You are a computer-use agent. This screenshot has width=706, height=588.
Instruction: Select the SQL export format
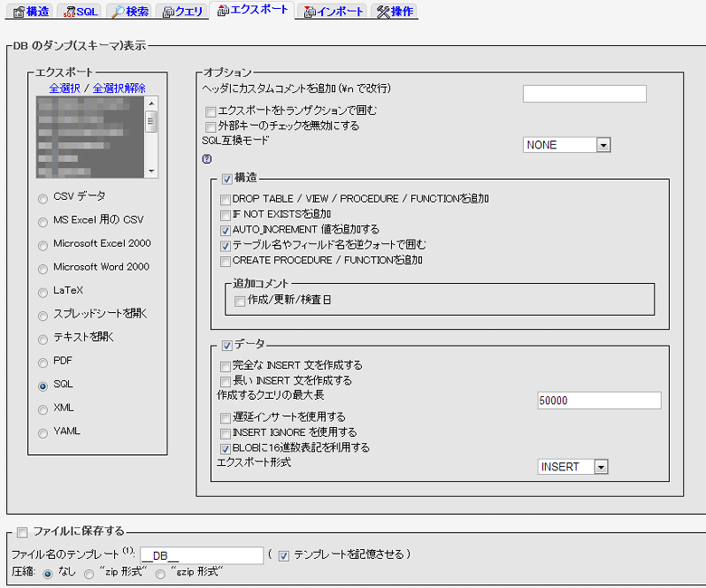(43, 386)
